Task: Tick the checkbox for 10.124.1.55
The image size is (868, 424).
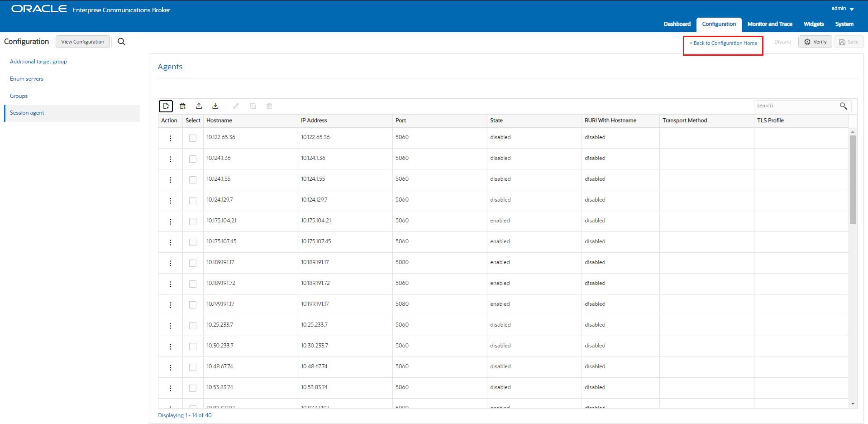Action: coord(193,180)
